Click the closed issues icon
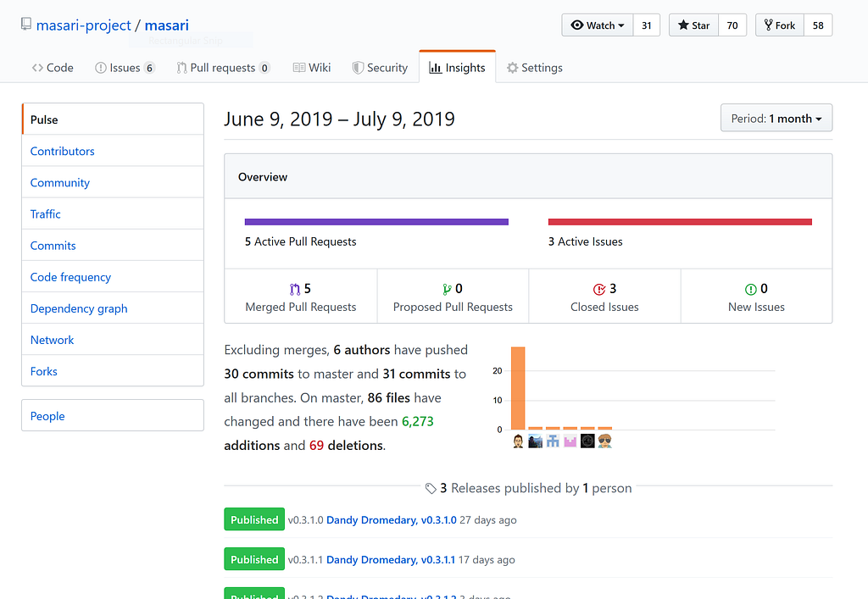Screen dimensions: 868x599 (x=599, y=289)
